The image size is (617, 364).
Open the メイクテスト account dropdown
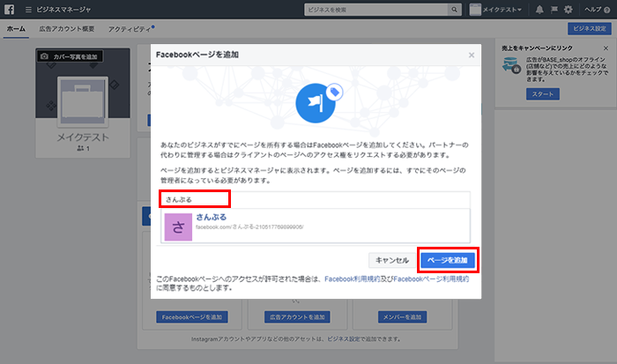(x=495, y=10)
